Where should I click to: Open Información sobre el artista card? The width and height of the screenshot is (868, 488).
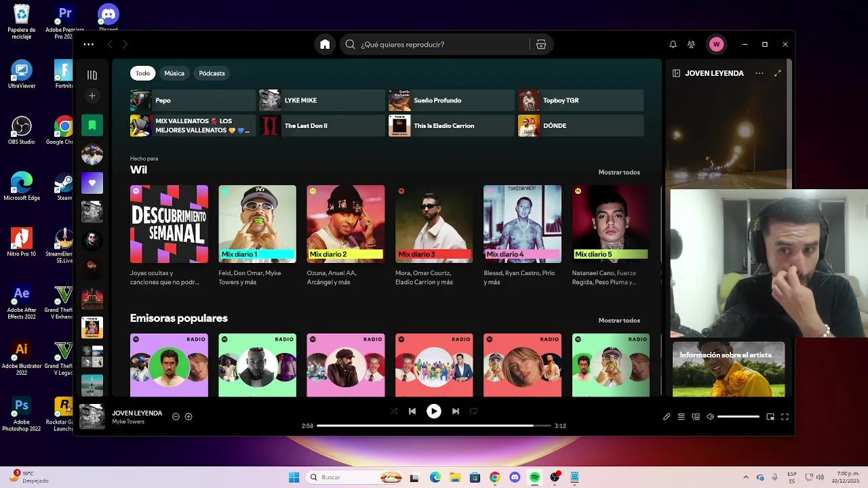pos(728,369)
